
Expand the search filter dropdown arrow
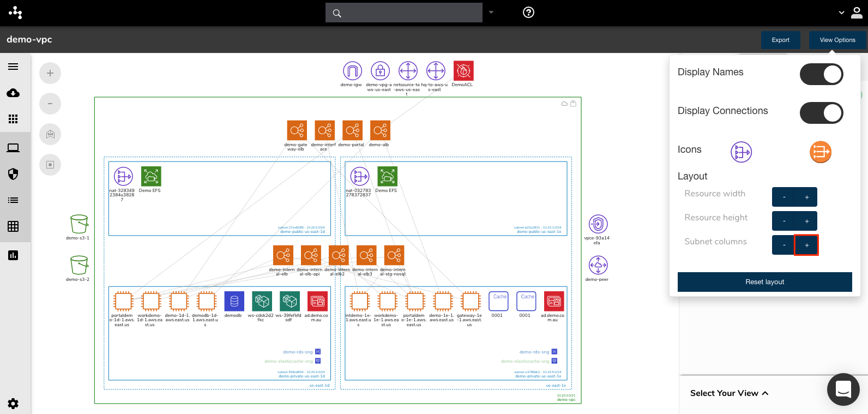pyautogui.click(x=491, y=12)
